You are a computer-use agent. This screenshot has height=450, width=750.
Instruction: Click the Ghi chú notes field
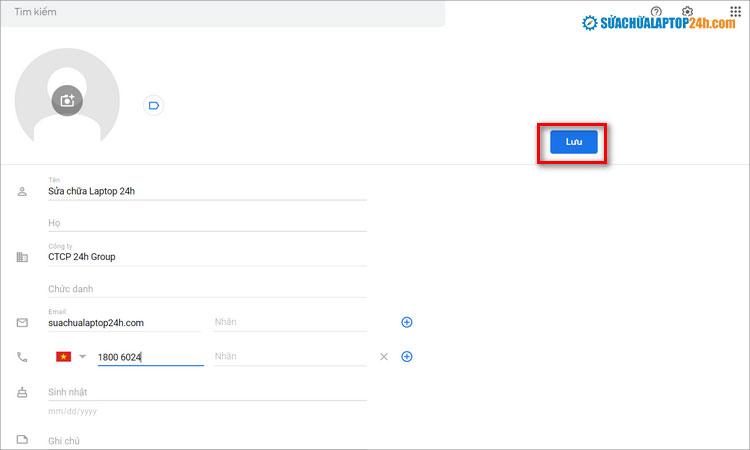point(207,441)
